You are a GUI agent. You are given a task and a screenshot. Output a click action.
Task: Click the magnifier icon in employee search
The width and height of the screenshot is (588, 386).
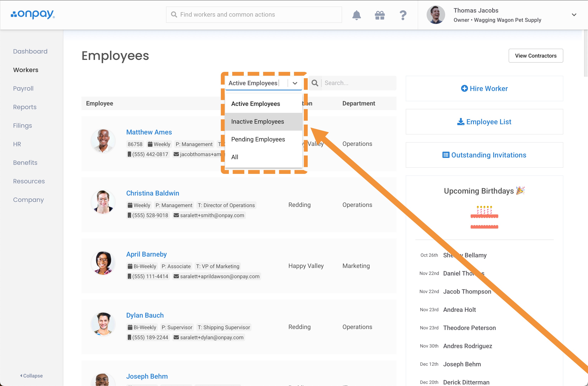pos(315,83)
